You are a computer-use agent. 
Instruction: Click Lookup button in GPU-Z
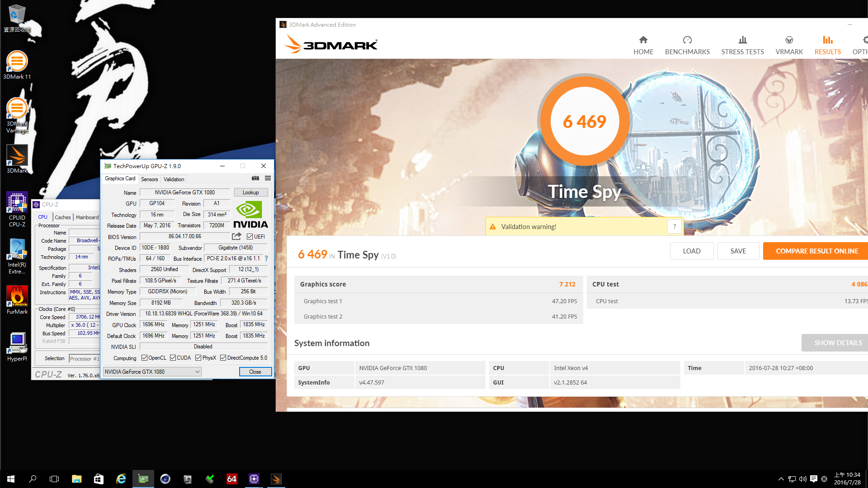[x=250, y=192]
